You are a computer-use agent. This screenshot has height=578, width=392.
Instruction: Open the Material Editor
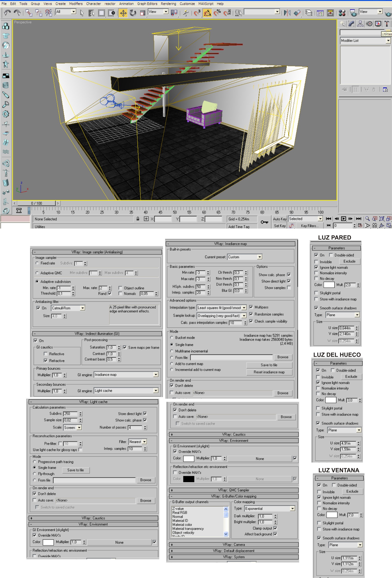point(342,13)
